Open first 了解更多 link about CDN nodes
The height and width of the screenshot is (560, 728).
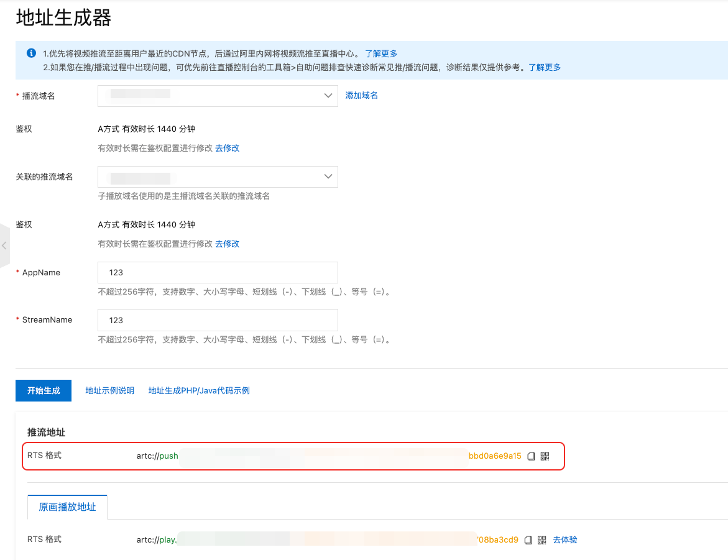pyautogui.click(x=381, y=53)
